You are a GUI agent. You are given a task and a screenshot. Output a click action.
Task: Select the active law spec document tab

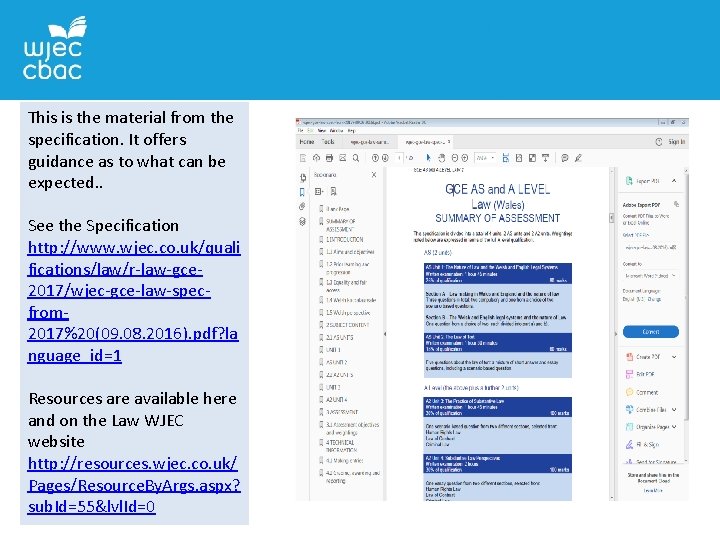point(425,142)
